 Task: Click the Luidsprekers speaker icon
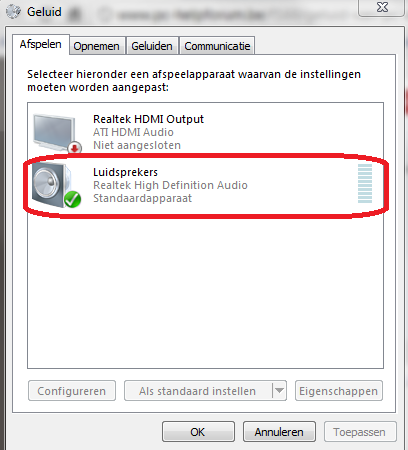[x=52, y=184]
